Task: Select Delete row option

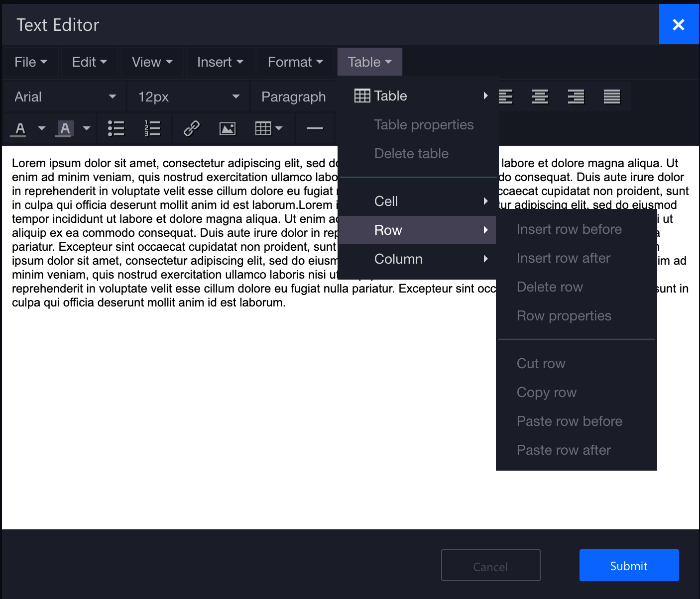Action: pos(577,287)
